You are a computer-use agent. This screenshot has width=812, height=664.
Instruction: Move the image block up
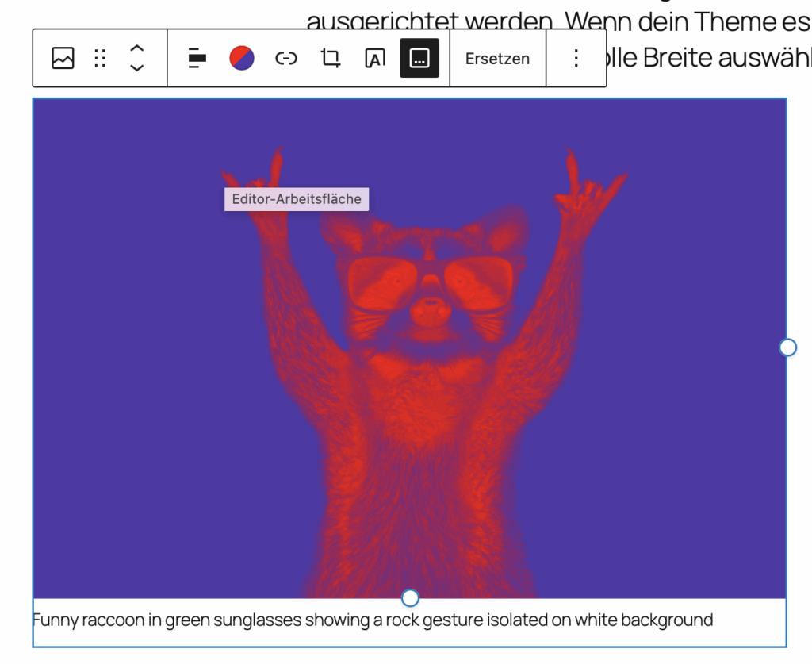click(136, 48)
